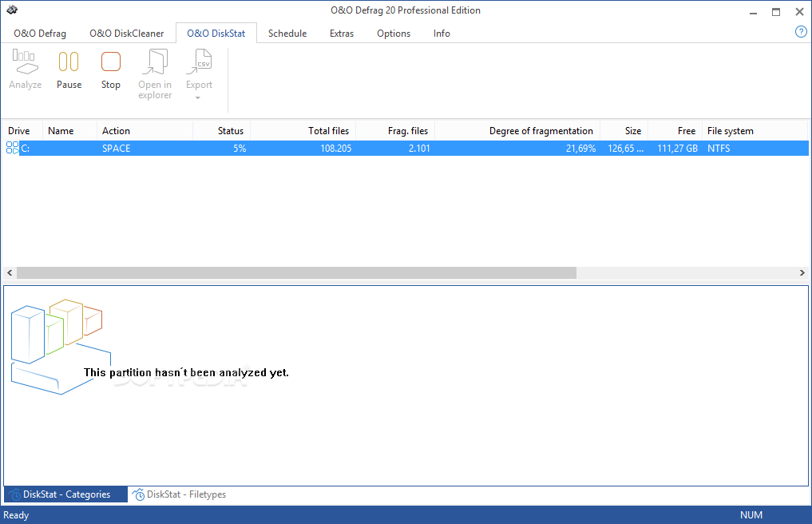This screenshot has height=524, width=812.
Task: Sort by the File system column header
Action: point(755,131)
